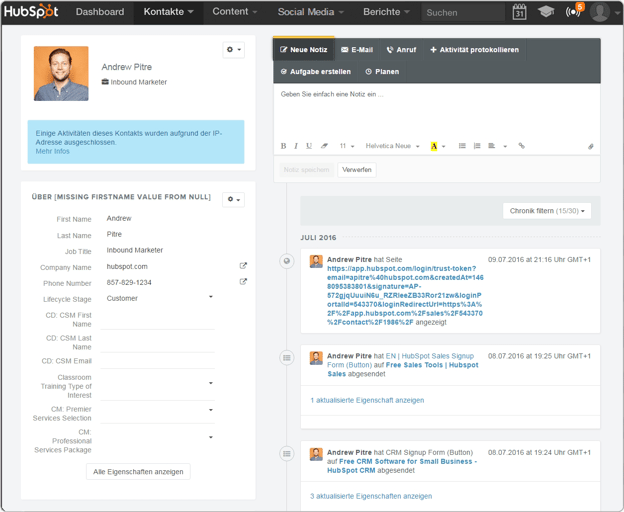Viewport: 624px width, 512px height.
Task: Click the page view timeline marker icon
Action: [x=287, y=261]
